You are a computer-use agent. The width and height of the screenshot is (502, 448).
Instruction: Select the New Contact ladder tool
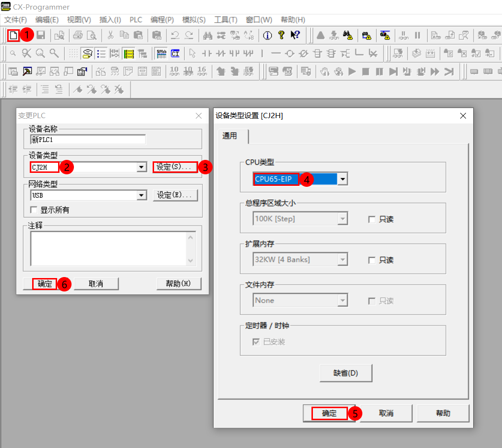(207, 53)
